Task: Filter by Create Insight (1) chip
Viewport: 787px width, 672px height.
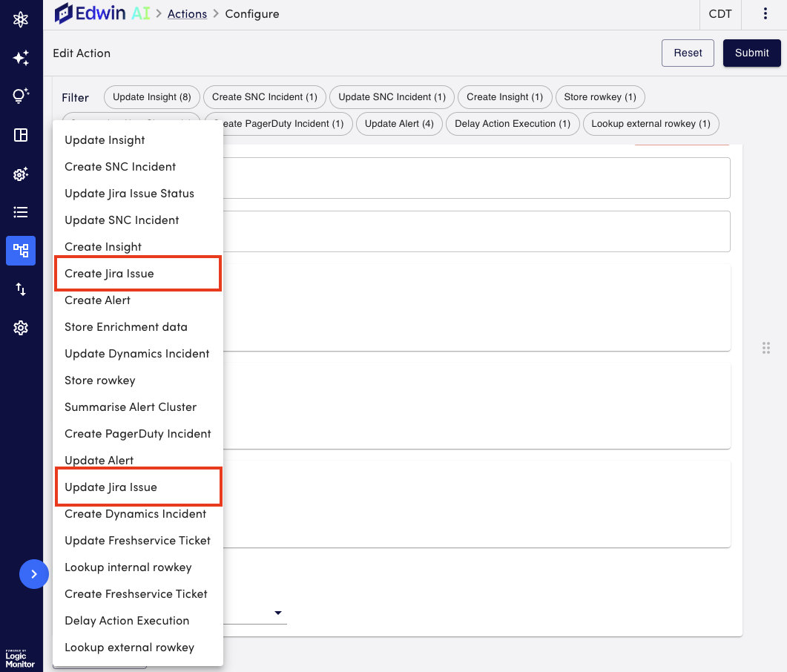Action: pos(505,97)
